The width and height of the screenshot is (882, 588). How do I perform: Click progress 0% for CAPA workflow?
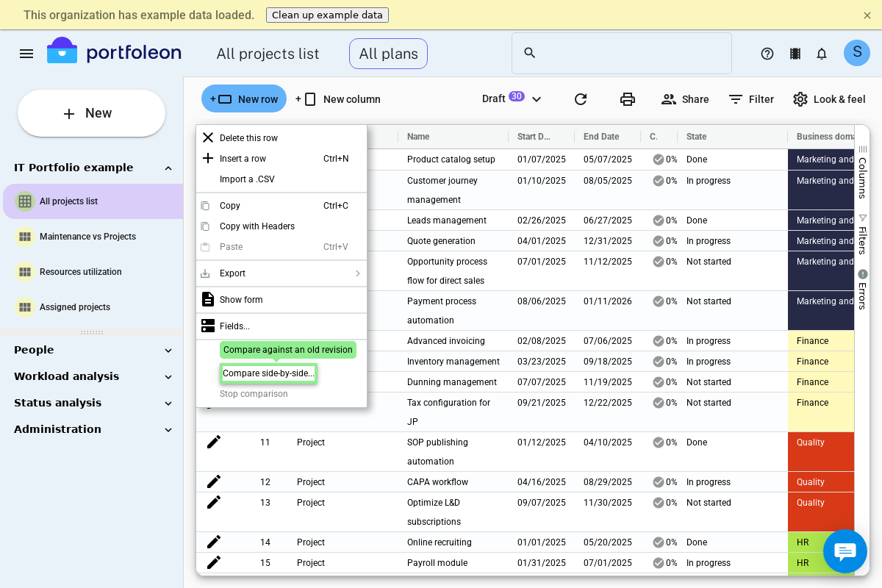point(665,482)
